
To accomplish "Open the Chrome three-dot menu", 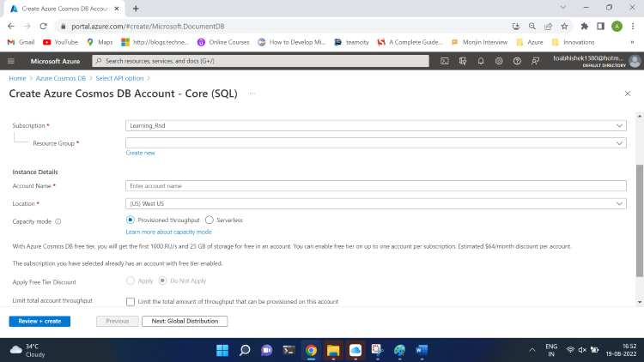I will click(x=633, y=27).
